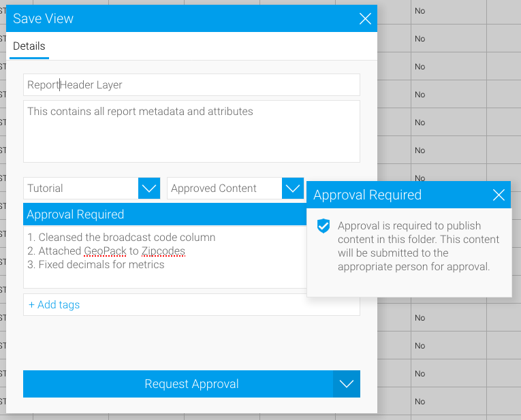Click the Save View title text
The width and height of the screenshot is (521, 420).
(x=43, y=18)
